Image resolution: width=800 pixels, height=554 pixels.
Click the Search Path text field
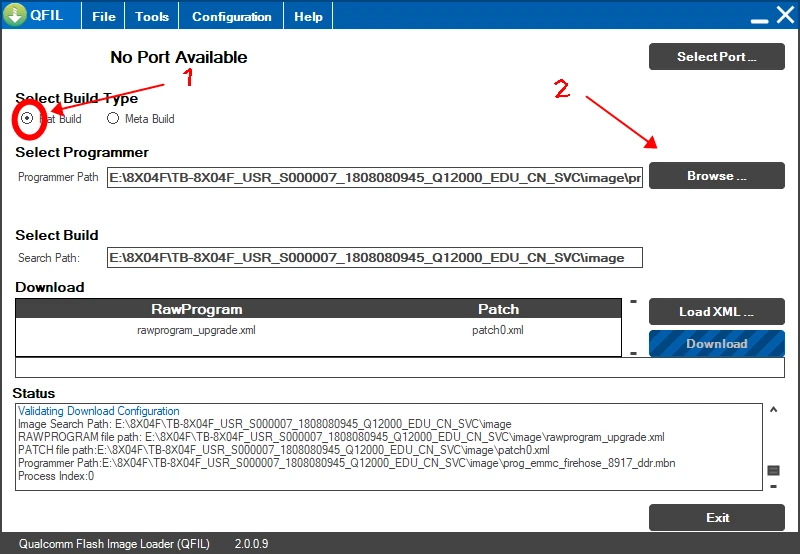[x=375, y=258]
